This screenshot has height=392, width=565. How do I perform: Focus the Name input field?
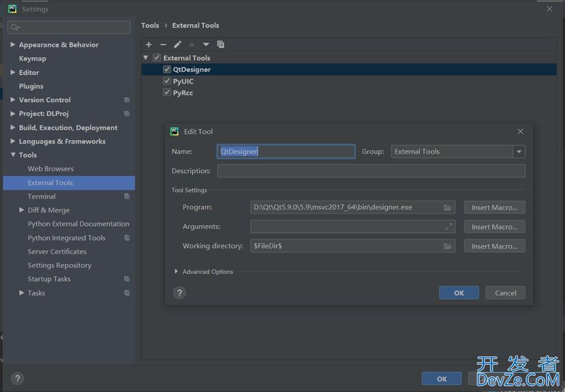point(286,152)
